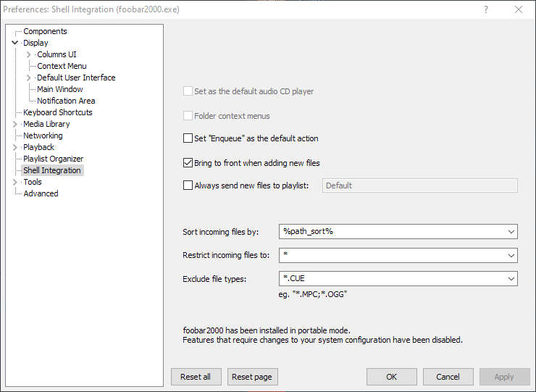Viewport: 536px width, 392px height.
Task: Open the Sort incoming files by dropdown
Action: click(511, 232)
